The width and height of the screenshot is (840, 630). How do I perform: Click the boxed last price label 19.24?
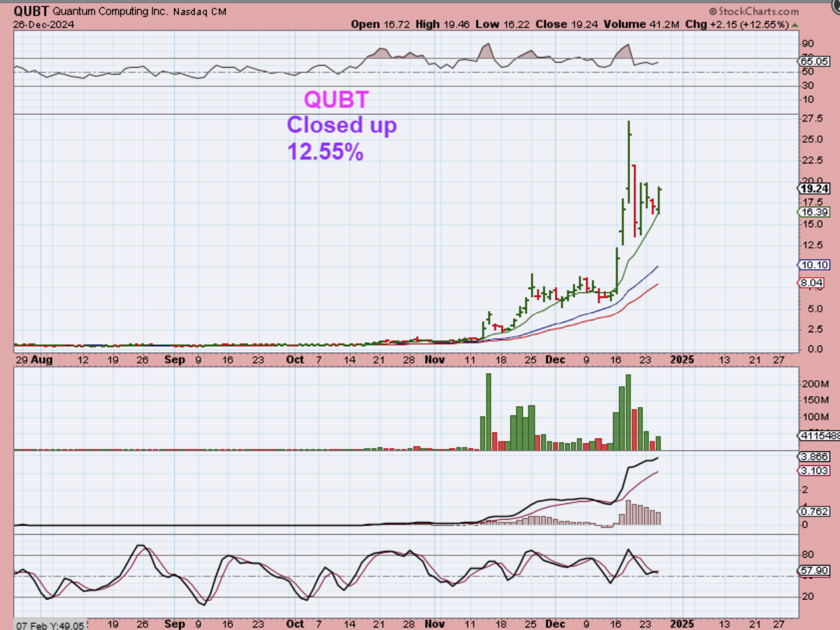[x=812, y=188]
